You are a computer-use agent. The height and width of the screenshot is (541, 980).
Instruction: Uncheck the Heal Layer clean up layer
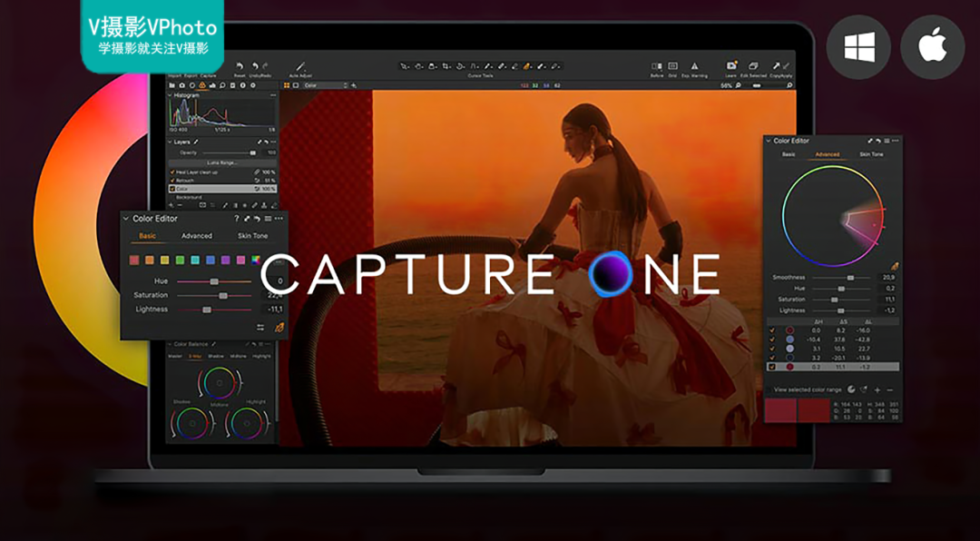tap(171, 172)
